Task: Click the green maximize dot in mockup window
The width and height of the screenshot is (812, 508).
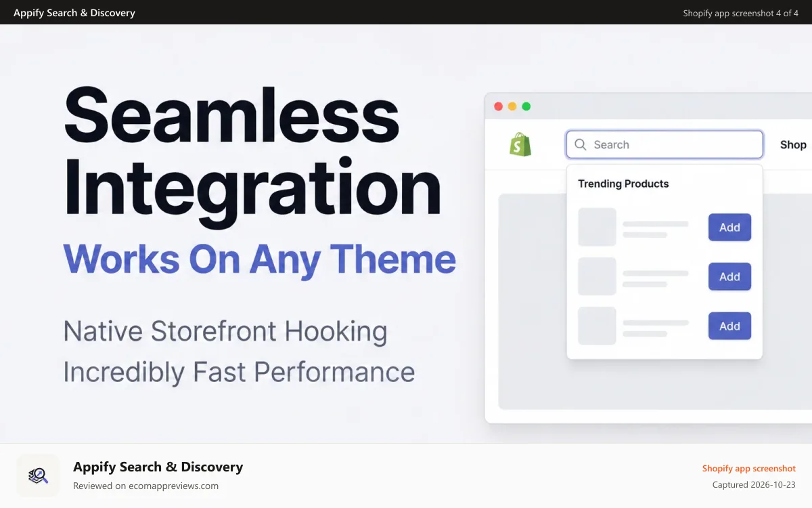Action: (x=526, y=106)
